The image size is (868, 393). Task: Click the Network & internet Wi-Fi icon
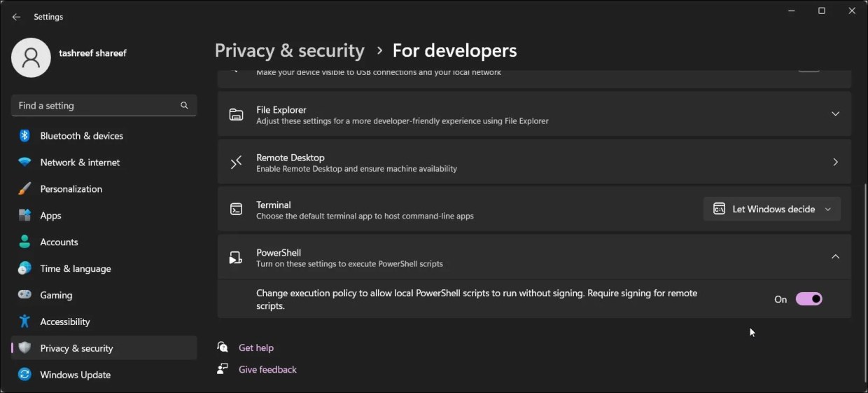(24, 163)
